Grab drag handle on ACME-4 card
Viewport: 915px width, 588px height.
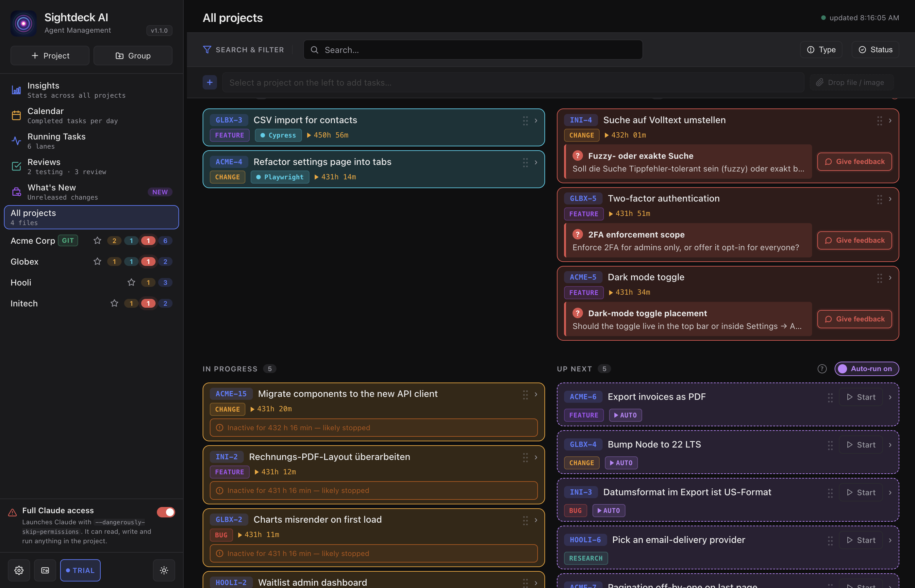[525, 163]
